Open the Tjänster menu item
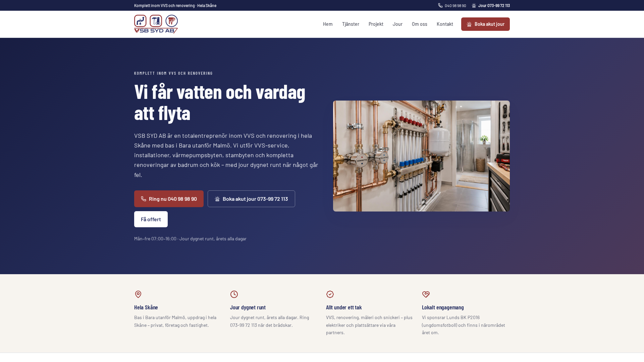The image size is (644, 362). click(351, 24)
